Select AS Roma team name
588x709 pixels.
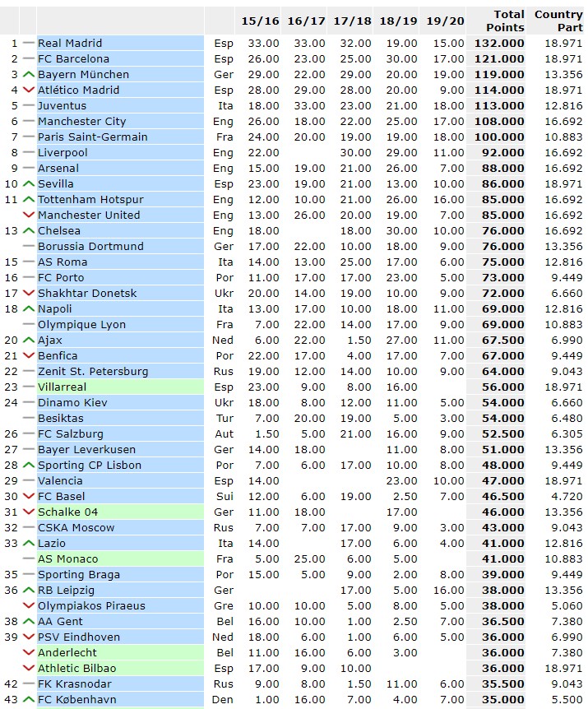(63, 262)
